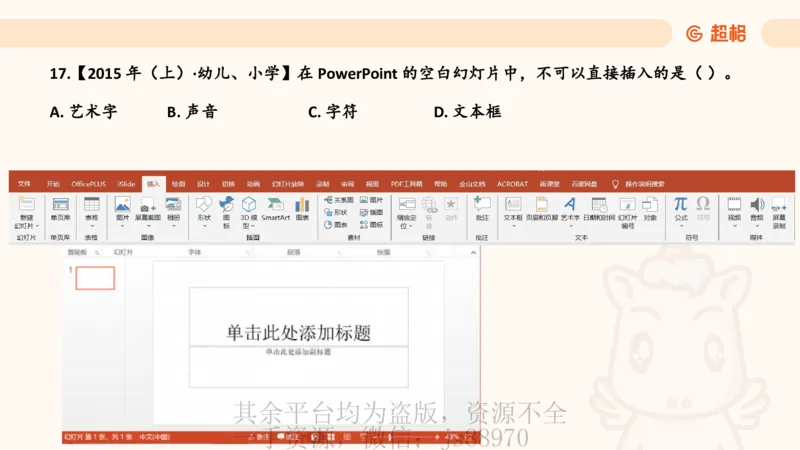Click the 幻灯片编号 (Slide Number) icon
The image size is (800, 450).
click(627, 205)
